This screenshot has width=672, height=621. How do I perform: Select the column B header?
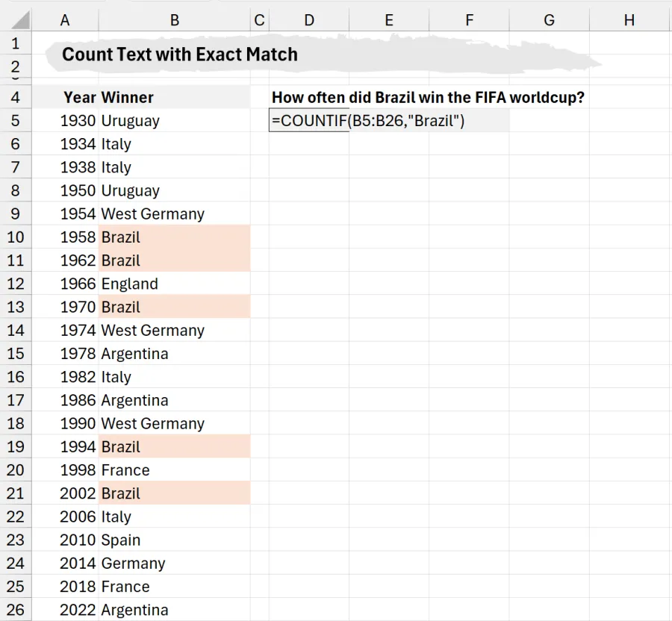(x=174, y=20)
